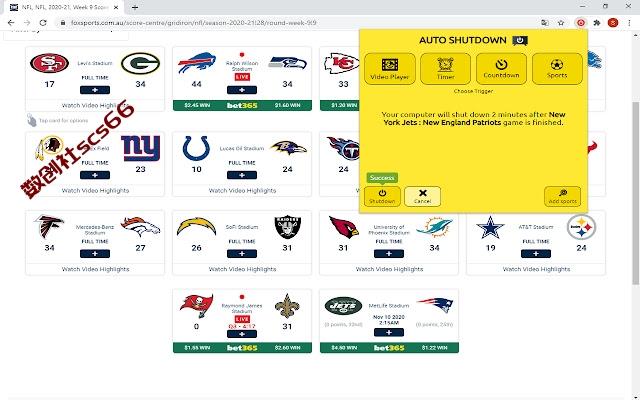
Task: Expand the Buccaneers vs Saints match card
Action: [242, 334]
